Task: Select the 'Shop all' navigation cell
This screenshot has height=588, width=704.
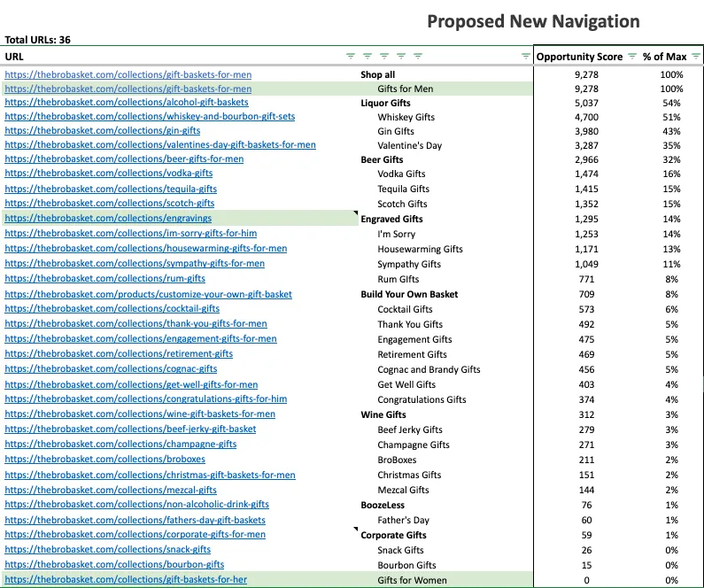Action: [x=378, y=74]
